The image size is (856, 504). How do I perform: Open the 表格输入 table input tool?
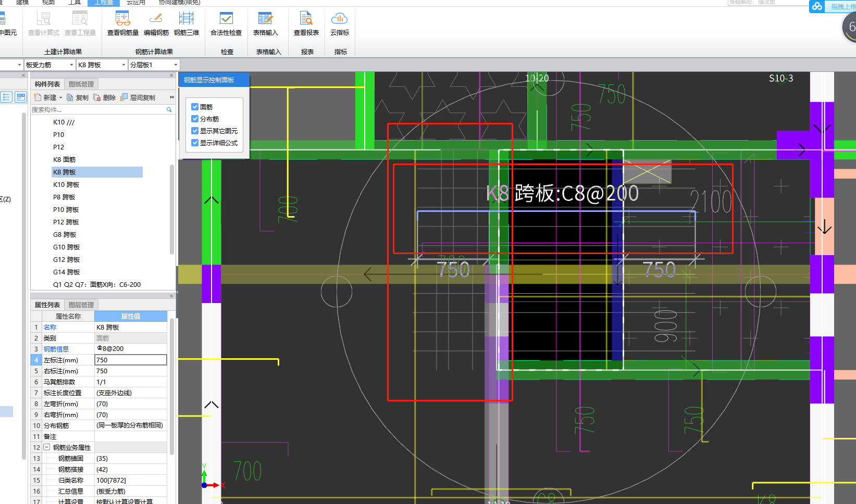(265, 24)
